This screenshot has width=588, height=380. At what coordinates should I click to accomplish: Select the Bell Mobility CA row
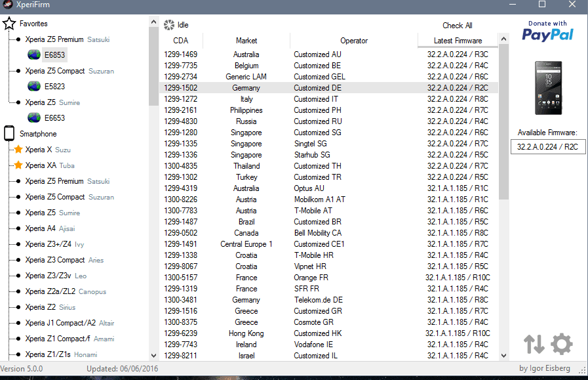[329, 233]
